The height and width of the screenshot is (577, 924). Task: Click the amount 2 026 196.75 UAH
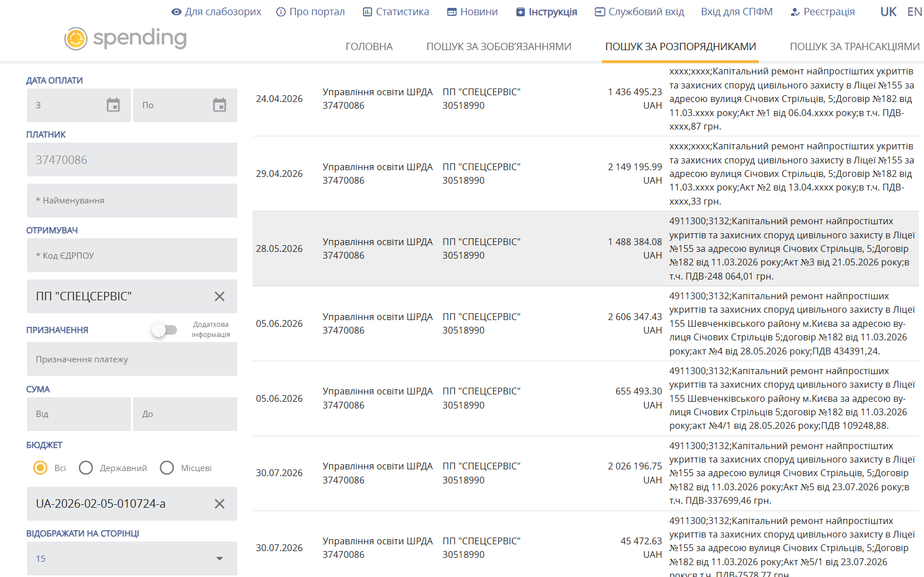point(635,473)
